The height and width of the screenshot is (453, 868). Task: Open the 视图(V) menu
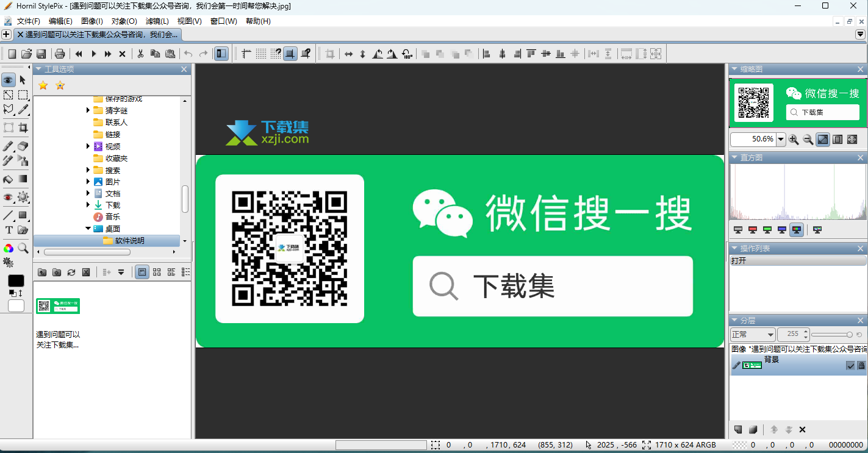click(x=189, y=21)
